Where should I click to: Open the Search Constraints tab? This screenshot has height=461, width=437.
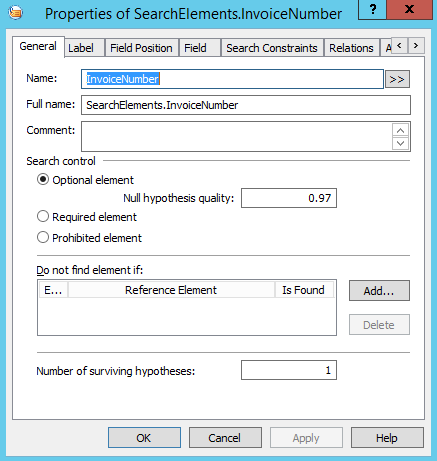coord(272,48)
